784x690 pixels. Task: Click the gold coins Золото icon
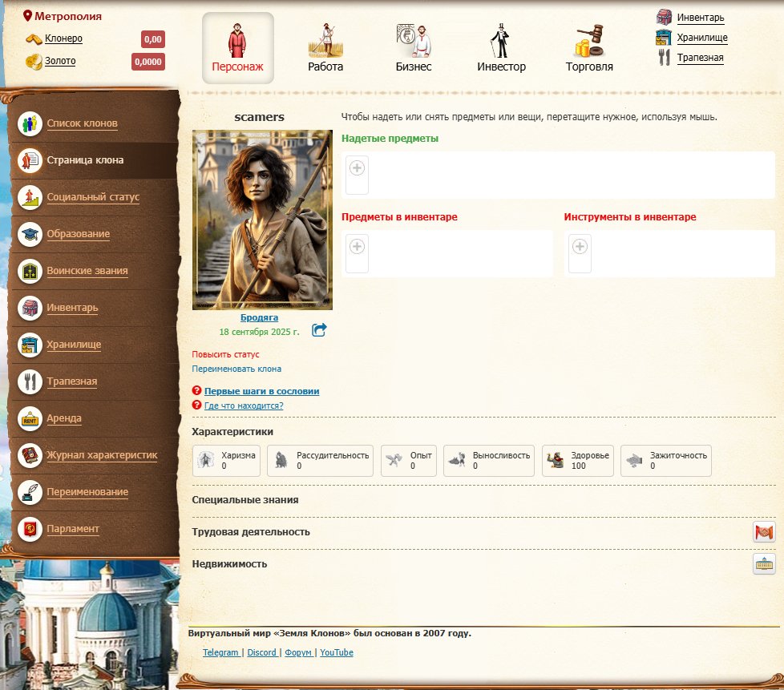pos(34,62)
